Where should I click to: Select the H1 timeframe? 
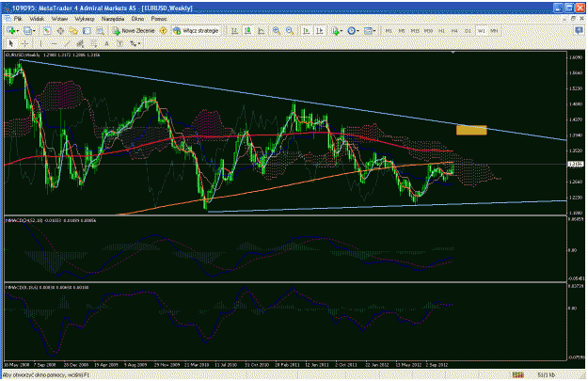442,31
